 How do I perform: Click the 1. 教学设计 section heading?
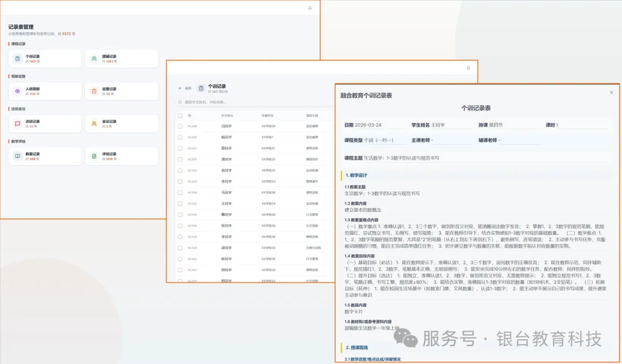(356, 175)
